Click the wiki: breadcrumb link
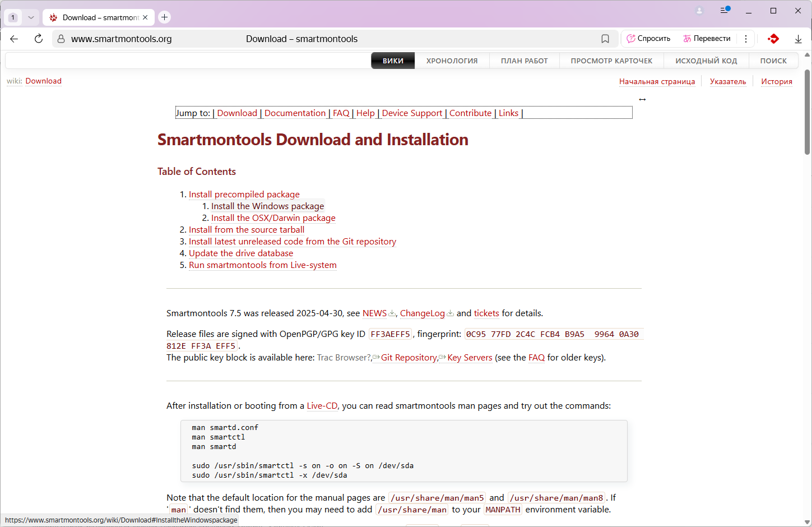 pyautogui.click(x=15, y=81)
